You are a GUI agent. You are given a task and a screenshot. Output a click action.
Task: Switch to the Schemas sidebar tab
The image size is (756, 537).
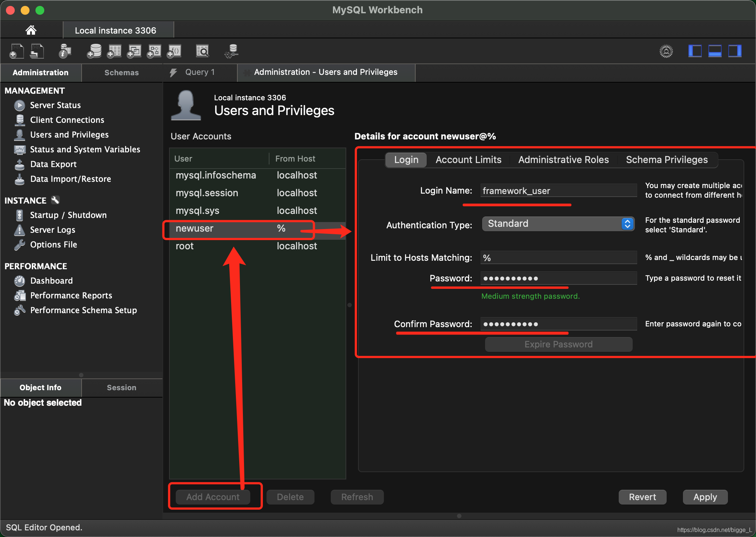point(122,73)
